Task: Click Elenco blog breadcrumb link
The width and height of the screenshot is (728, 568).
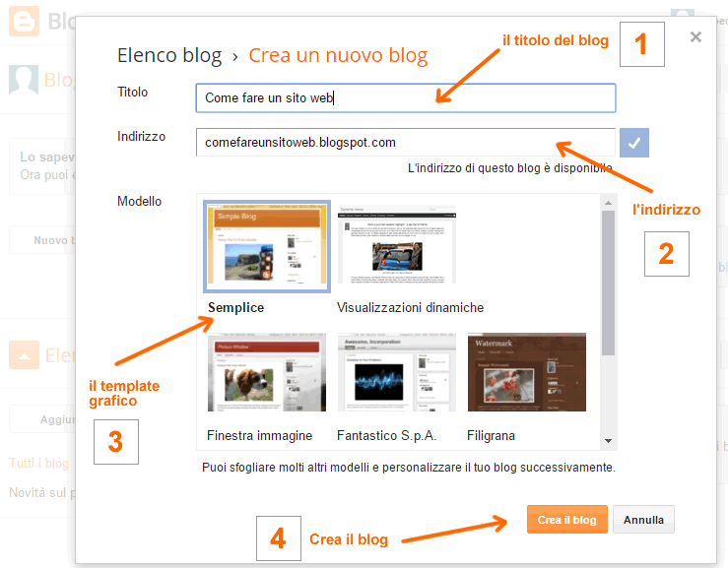Action: (169, 55)
